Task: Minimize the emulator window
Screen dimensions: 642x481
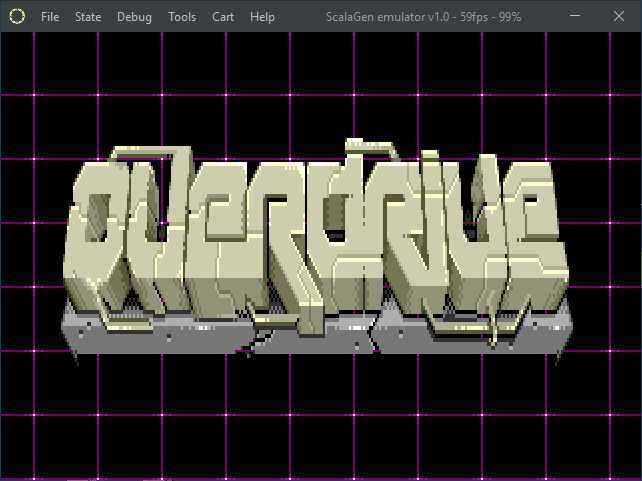Action: tap(575, 16)
